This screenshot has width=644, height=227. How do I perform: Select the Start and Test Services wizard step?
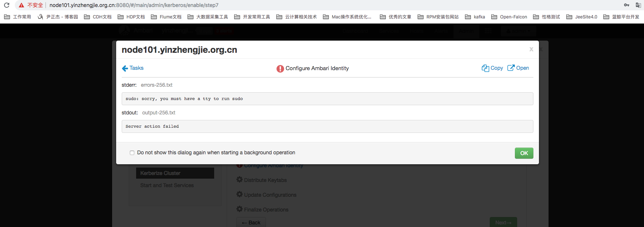(167, 185)
